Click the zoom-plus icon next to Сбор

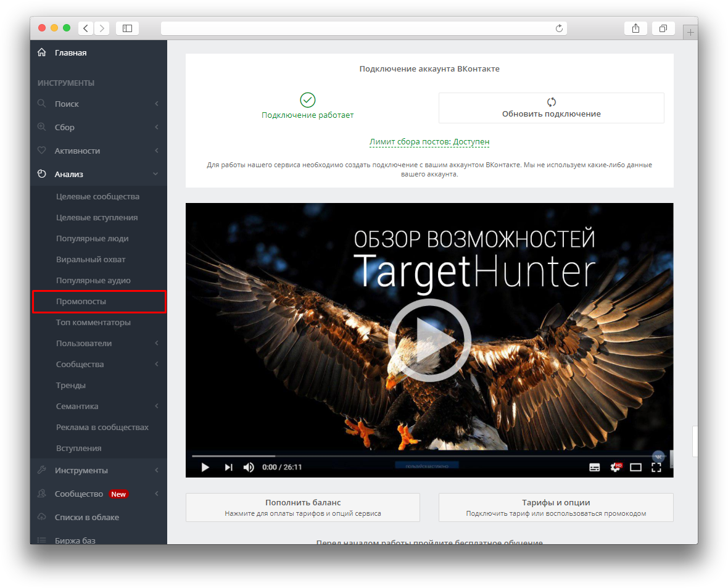[42, 126]
